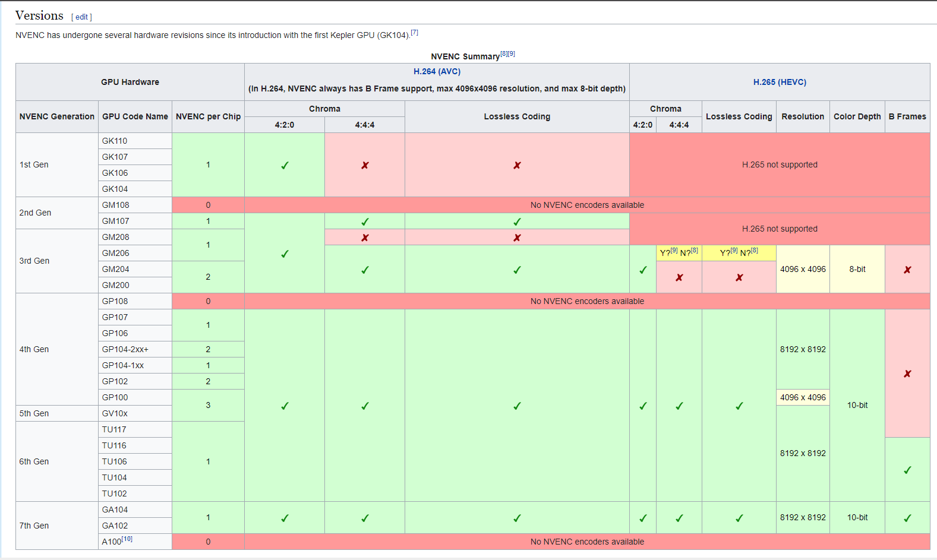Select the GV10x code name cell
937x560 pixels.
click(x=135, y=413)
